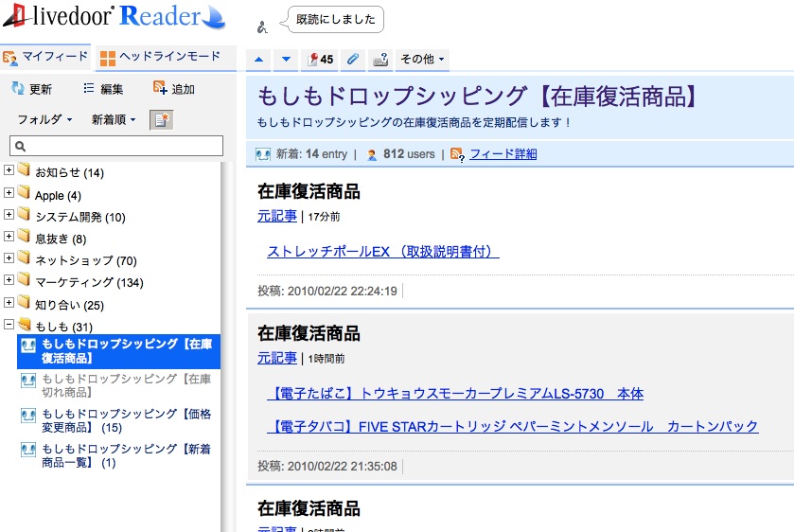Switch to ヘッドラインモード tab
The height and width of the screenshot is (532, 794).
[x=167, y=57]
